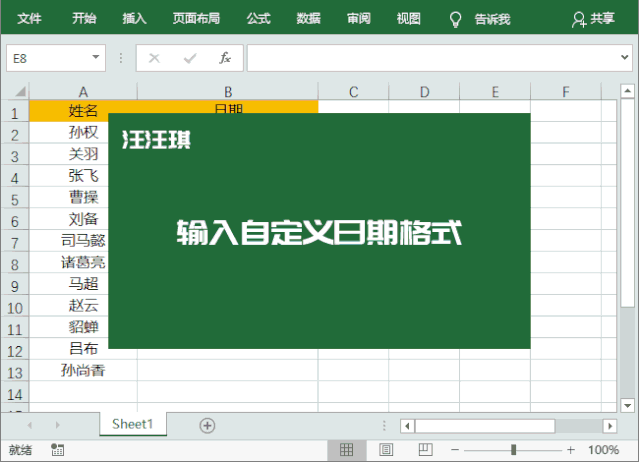Image resolution: width=639 pixels, height=462 pixels.
Task: Click the vertical scroll down arrow
Action: [x=627, y=405]
